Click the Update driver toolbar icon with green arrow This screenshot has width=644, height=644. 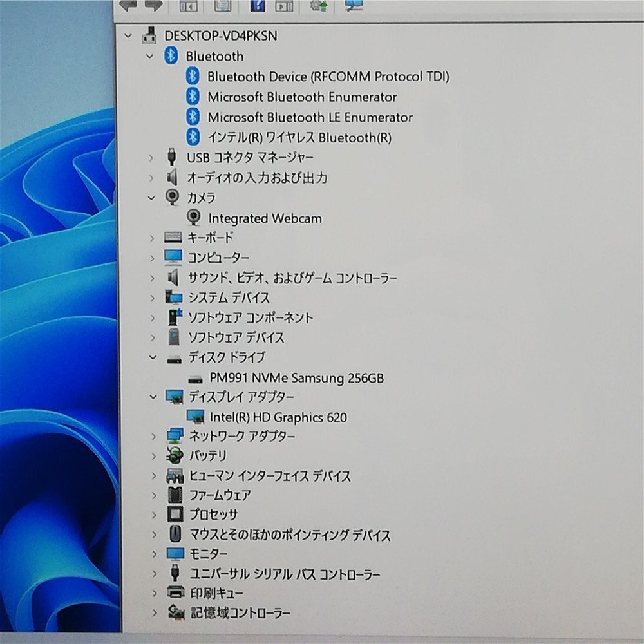coord(318,5)
